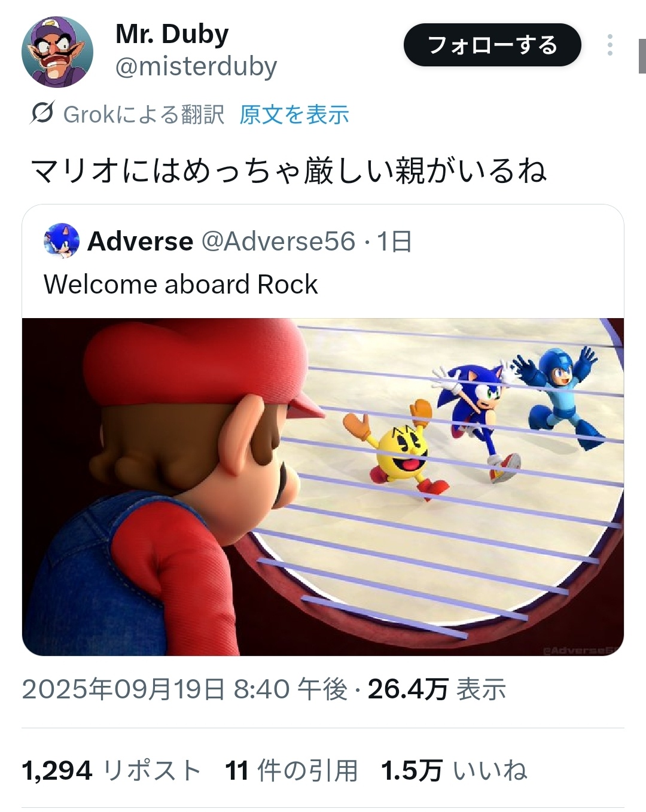Open Mr. Duby's profile avatar
This screenshot has height=812, width=646.
(x=57, y=52)
